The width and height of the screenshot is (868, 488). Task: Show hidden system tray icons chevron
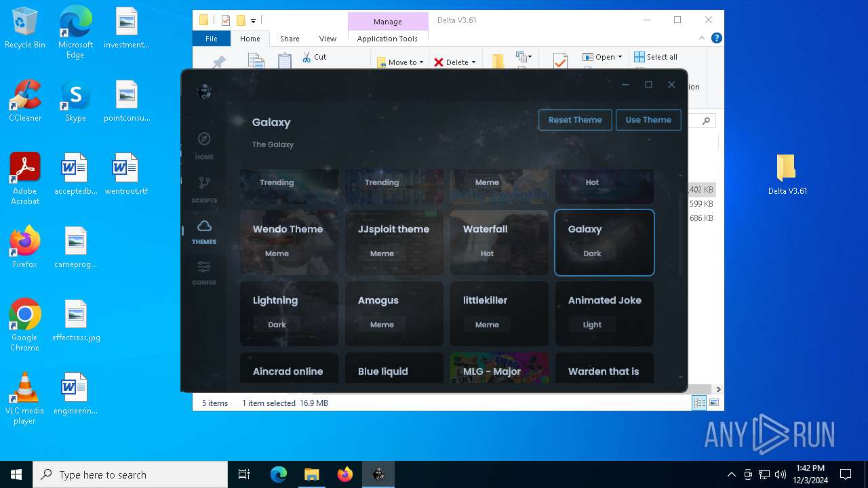click(731, 474)
